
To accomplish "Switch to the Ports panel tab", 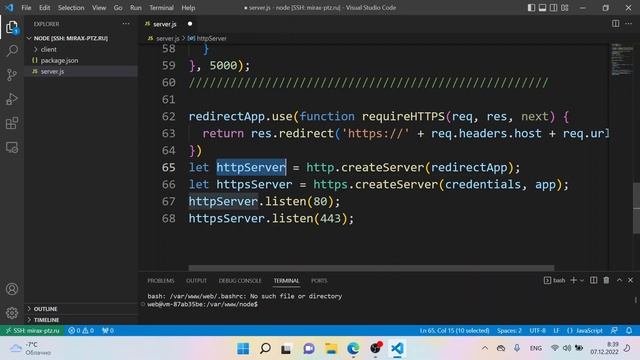I will click(x=319, y=281).
